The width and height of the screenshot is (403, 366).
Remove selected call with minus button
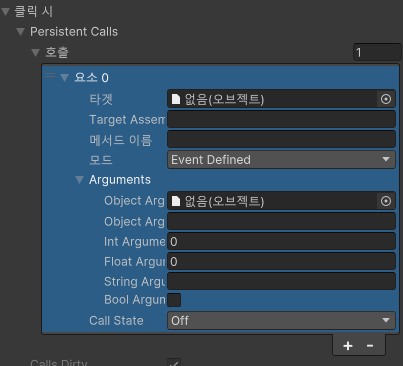(370, 346)
